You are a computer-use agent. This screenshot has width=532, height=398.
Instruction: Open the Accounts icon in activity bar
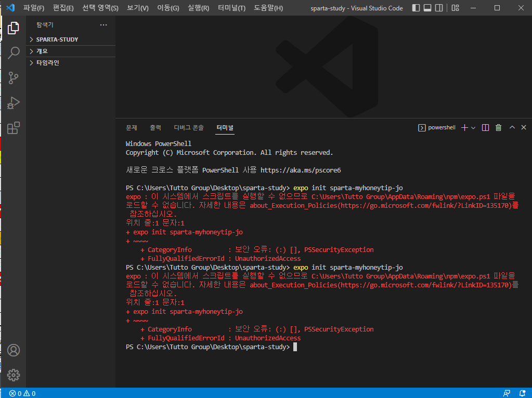pos(14,350)
